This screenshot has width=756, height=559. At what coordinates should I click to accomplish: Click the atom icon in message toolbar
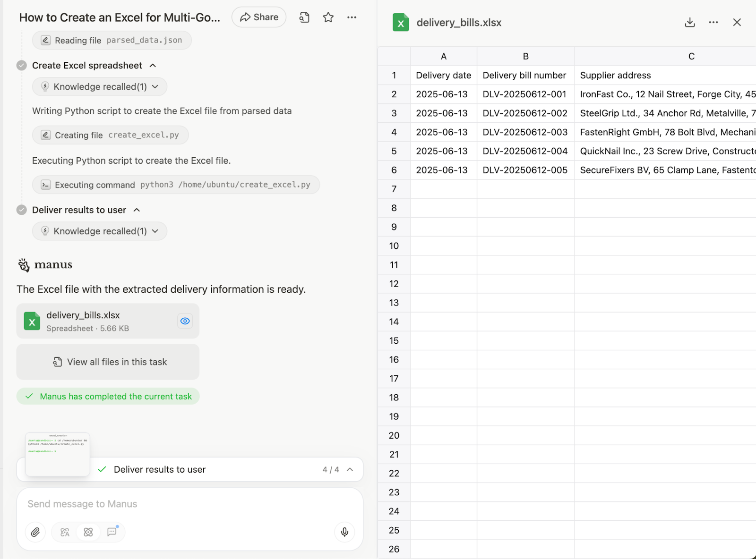tap(88, 532)
